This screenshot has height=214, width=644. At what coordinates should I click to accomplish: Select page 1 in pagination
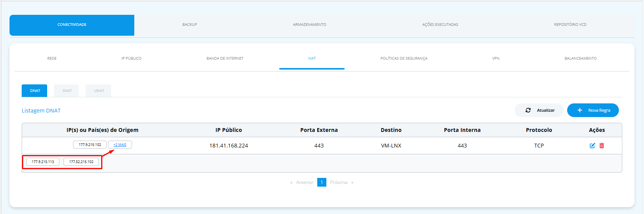tap(322, 182)
